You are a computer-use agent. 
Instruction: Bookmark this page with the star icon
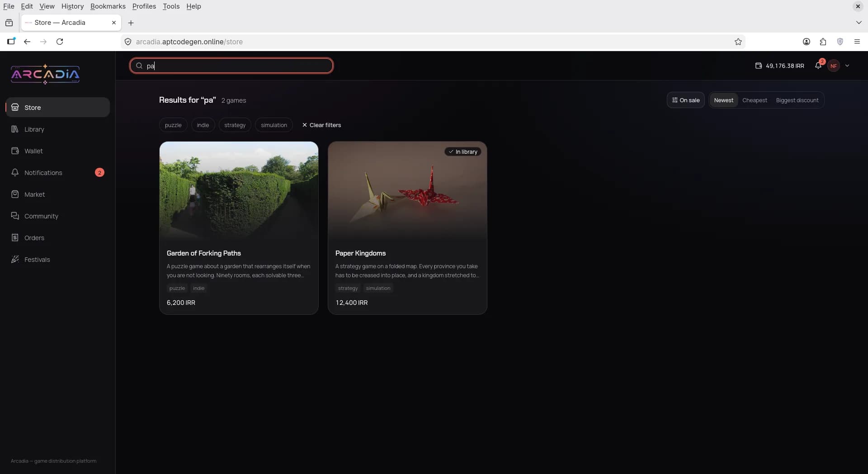tap(738, 42)
